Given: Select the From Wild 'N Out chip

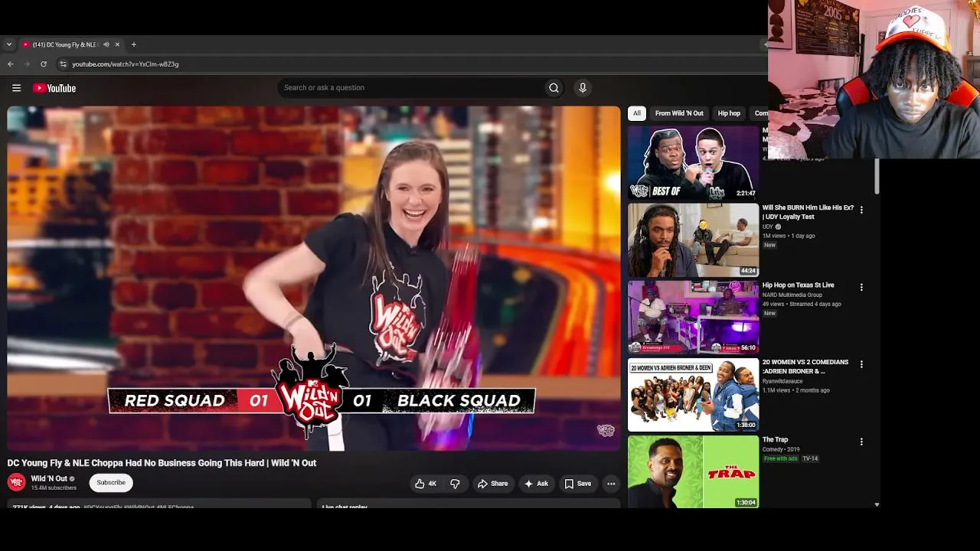Looking at the screenshot, I should pyautogui.click(x=679, y=113).
